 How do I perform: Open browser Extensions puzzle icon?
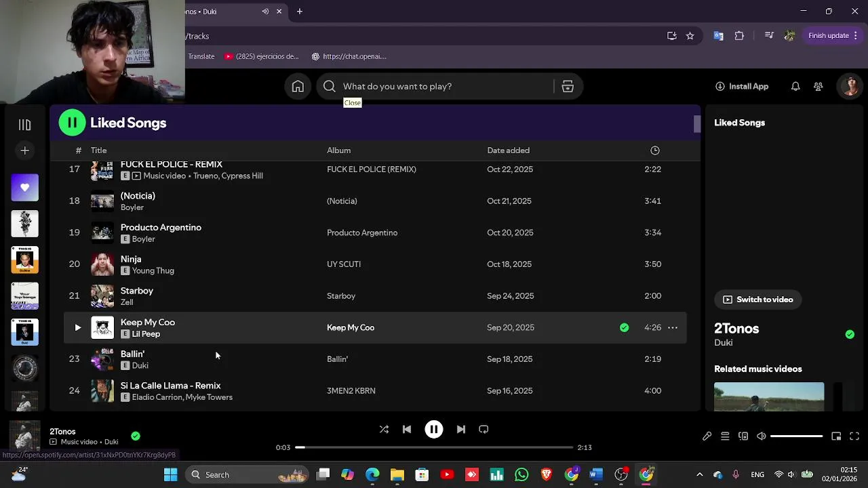739,36
